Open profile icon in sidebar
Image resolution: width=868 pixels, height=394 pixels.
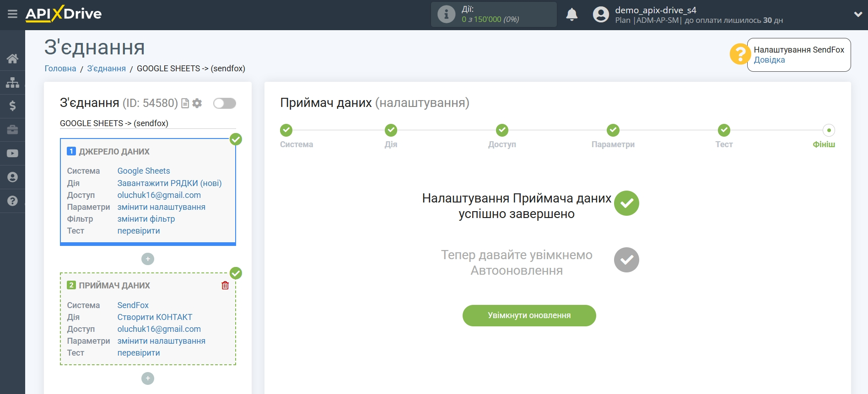(12, 177)
